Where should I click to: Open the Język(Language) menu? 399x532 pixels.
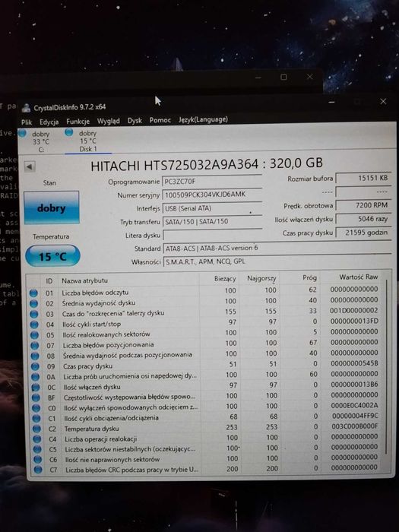tap(203, 119)
